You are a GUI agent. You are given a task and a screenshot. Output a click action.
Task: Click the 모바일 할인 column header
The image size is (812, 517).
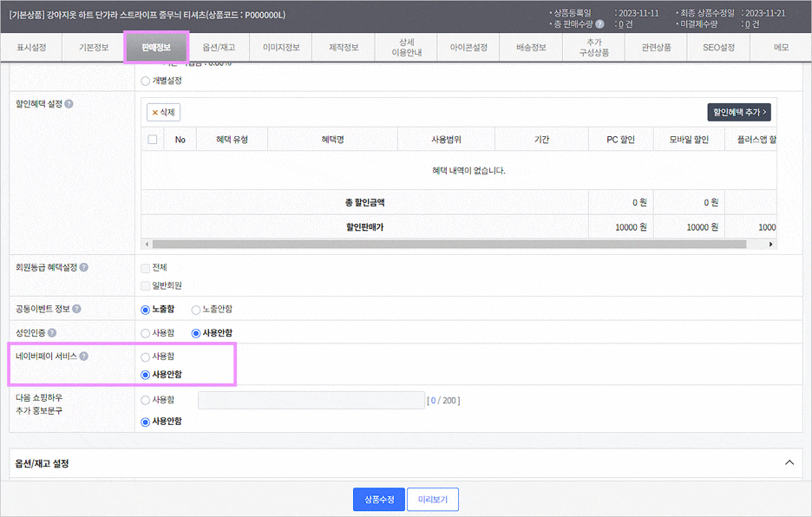point(689,140)
